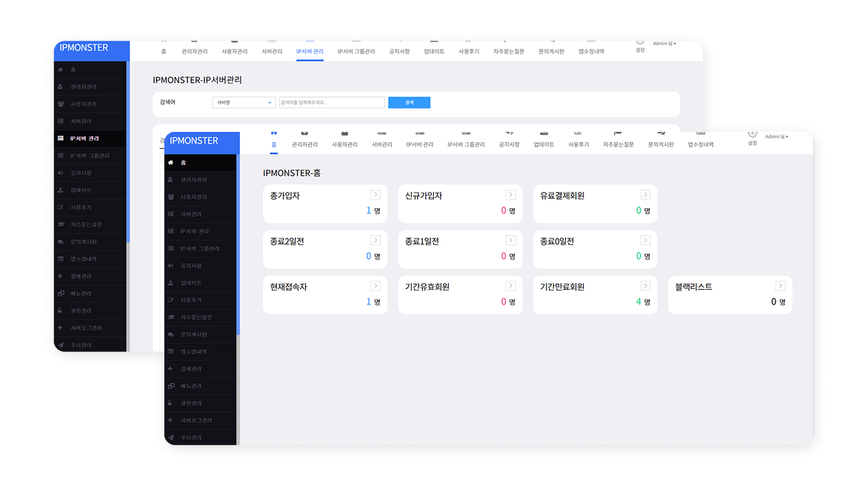Open IP서버 그룹관리 in front window sidebar

(x=201, y=248)
